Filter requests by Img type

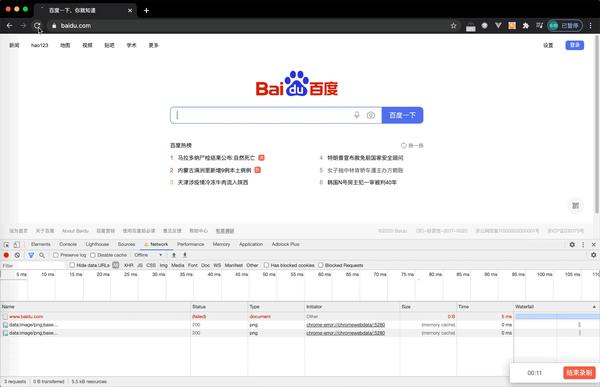point(164,265)
